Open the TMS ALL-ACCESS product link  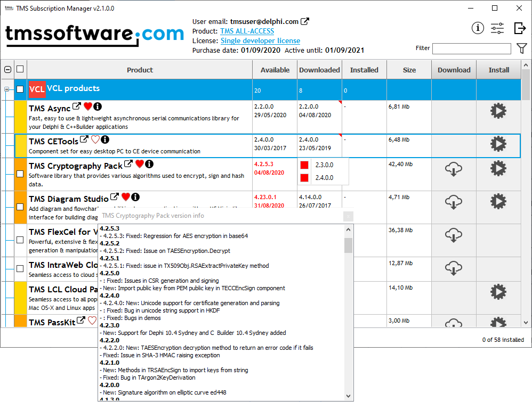247,31
